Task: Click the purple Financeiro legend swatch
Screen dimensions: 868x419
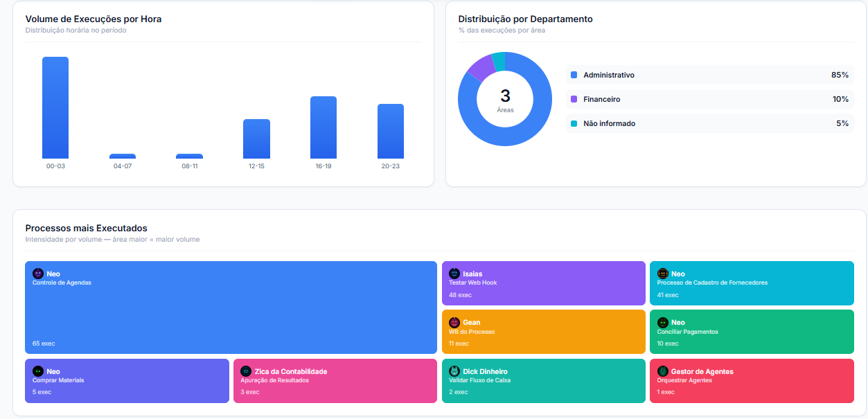Action: coord(574,99)
